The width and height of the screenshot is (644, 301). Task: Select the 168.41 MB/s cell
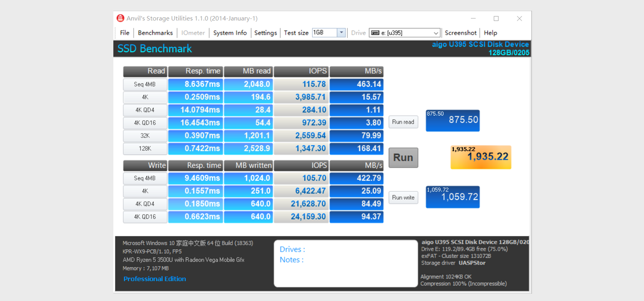[x=356, y=149]
